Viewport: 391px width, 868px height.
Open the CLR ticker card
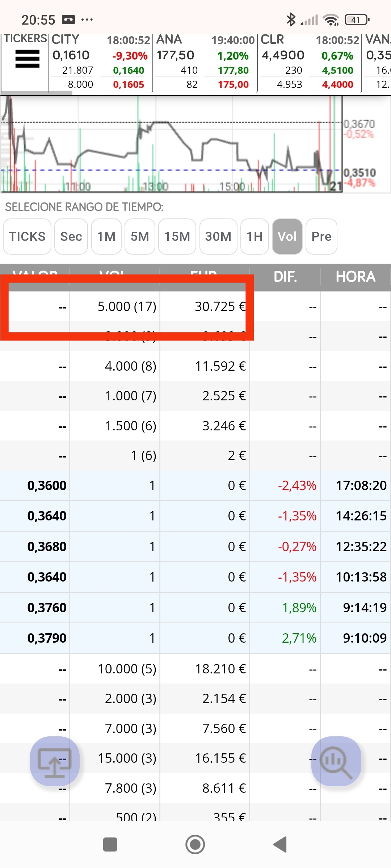coord(310,62)
